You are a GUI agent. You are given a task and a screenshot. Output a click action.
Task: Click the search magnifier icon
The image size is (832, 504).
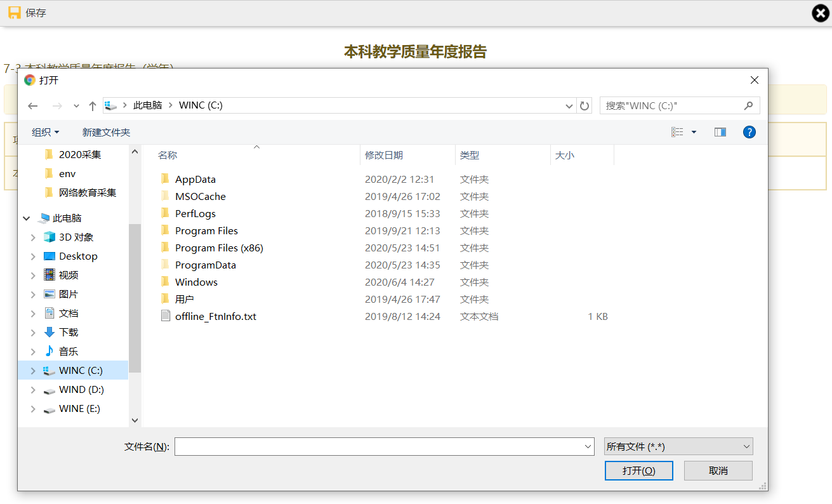pyautogui.click(x=749, y=105)
